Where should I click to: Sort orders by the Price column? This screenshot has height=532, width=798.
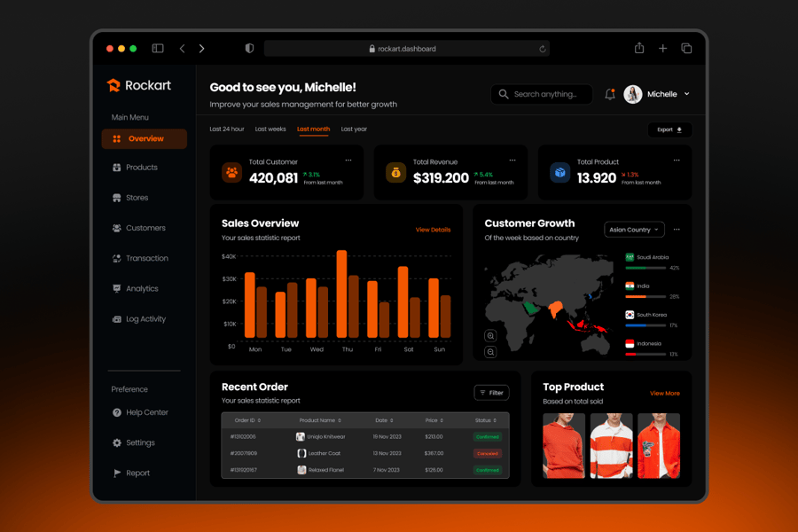point(434,420)
